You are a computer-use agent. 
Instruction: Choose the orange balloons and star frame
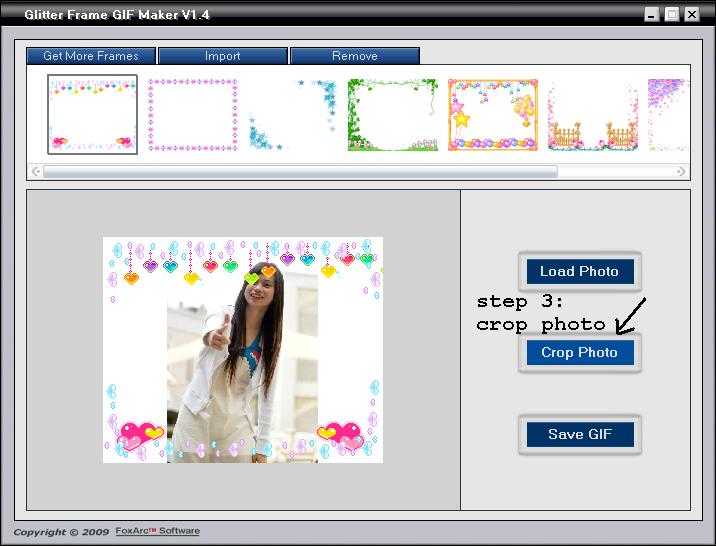pos(492,114)
